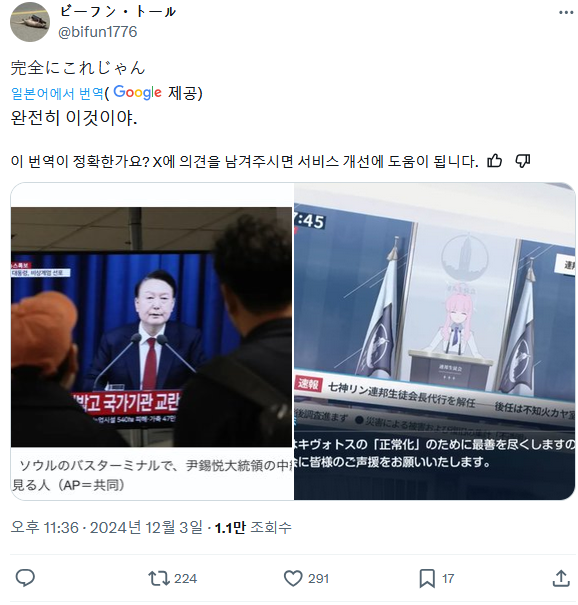Repost the tweet with 224 reposts
578x605 pixels.
tap(159, 578)
